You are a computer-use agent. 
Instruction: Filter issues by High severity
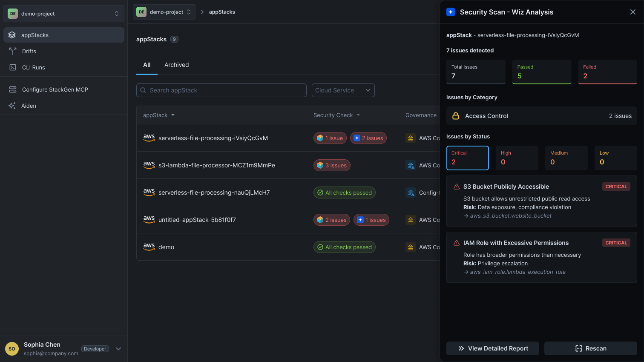click(517, 158)
